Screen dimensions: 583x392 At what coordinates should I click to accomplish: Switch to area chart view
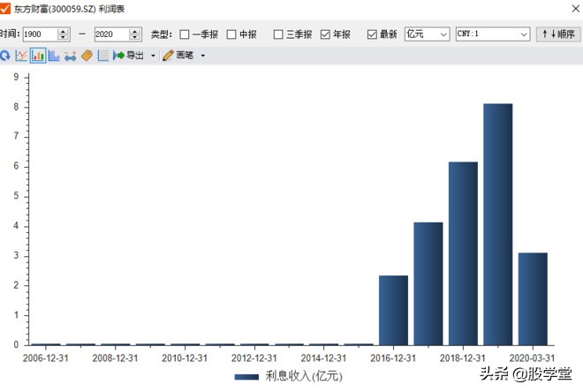[54, 56]
